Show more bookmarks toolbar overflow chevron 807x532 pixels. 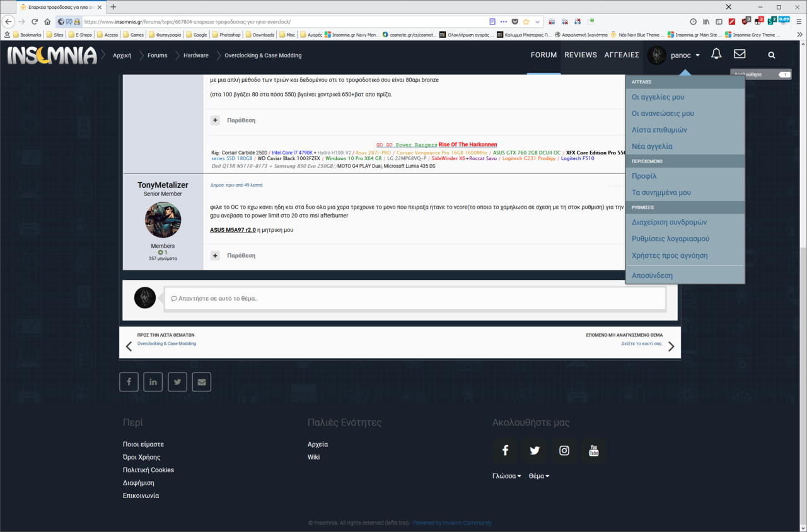pos(801,35)
